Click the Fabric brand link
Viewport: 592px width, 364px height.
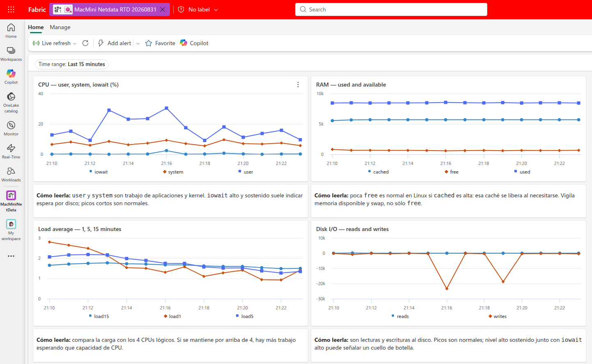click(x=37, y=9)
